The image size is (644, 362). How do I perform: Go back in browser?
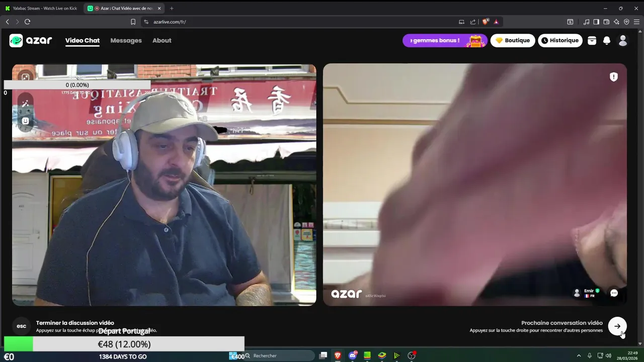pyautogui.click(x=8, y=22)
